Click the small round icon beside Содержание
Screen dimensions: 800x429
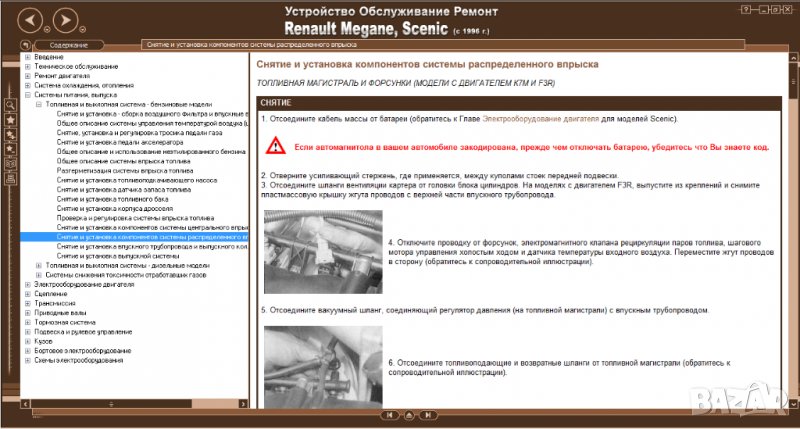(x=25, y=45)
